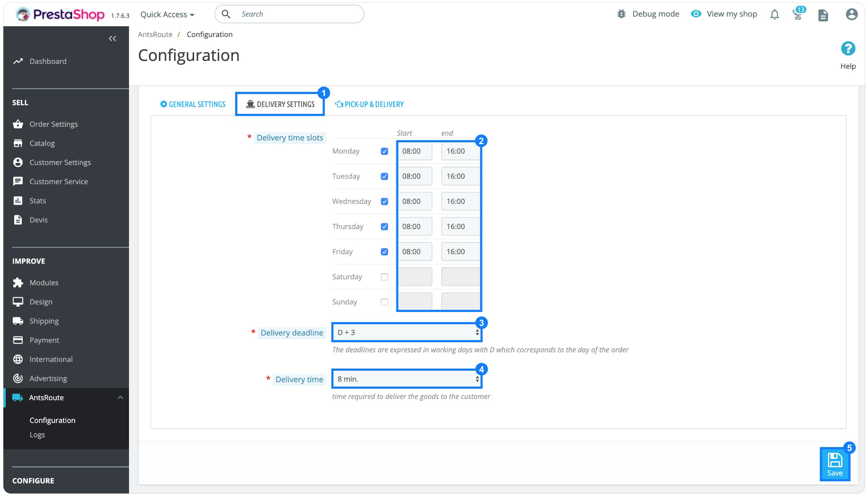
Task: Click the Delivery deadline label
Action: 292,333
